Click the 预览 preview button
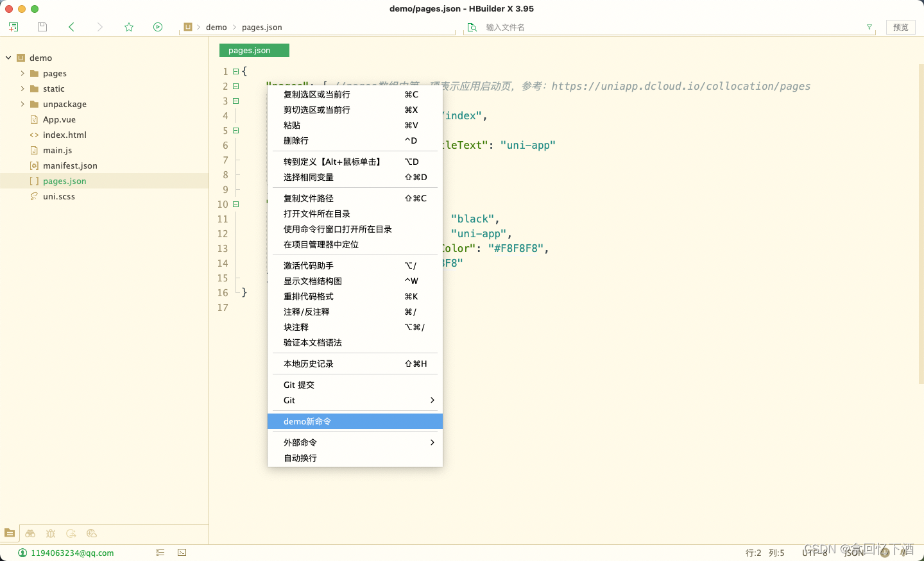Viewport: 924px width, 561px height. click(x=900, y=27)
